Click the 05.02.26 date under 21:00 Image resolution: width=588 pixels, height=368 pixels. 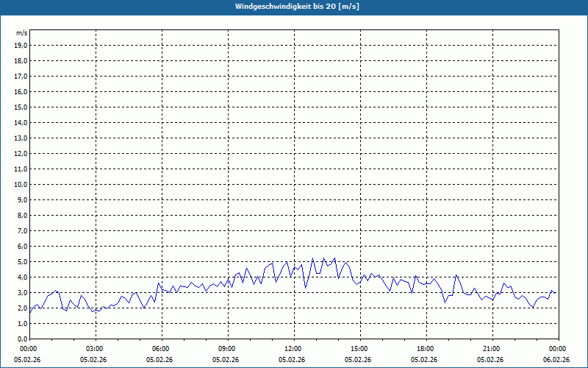pyautogui.click(x=490, y=359)
